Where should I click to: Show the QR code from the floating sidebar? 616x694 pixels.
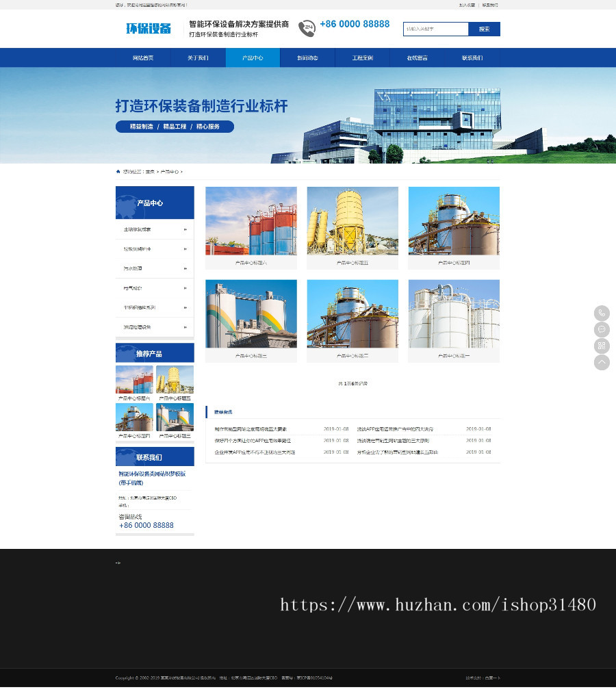602,346
